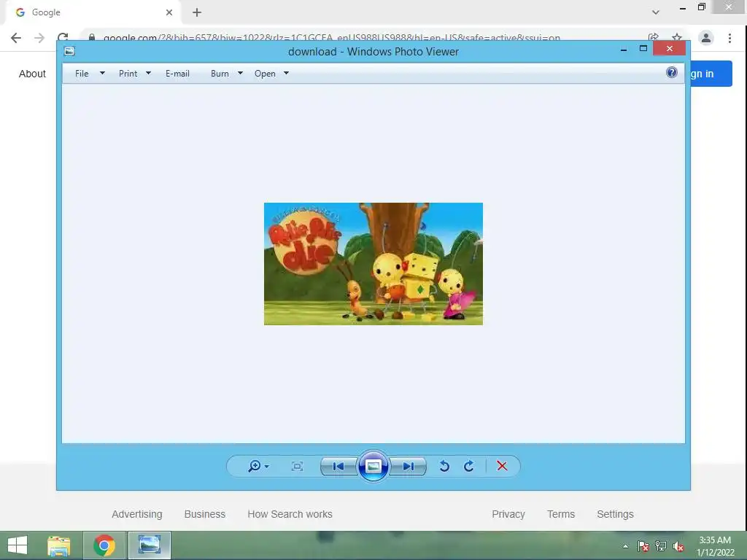This screenshot has width=747, height=560.
Task: Open the Terms footer link
Action: pyautogui.click(x=561, y=514)
